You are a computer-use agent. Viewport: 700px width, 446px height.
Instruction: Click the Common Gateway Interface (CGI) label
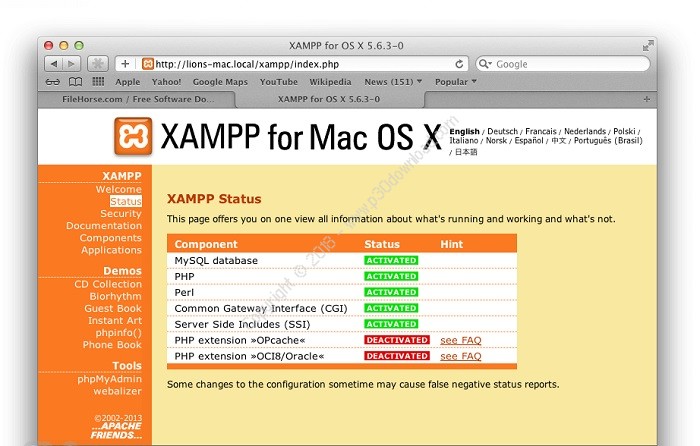pyautogui.click(x=261, y=308)
